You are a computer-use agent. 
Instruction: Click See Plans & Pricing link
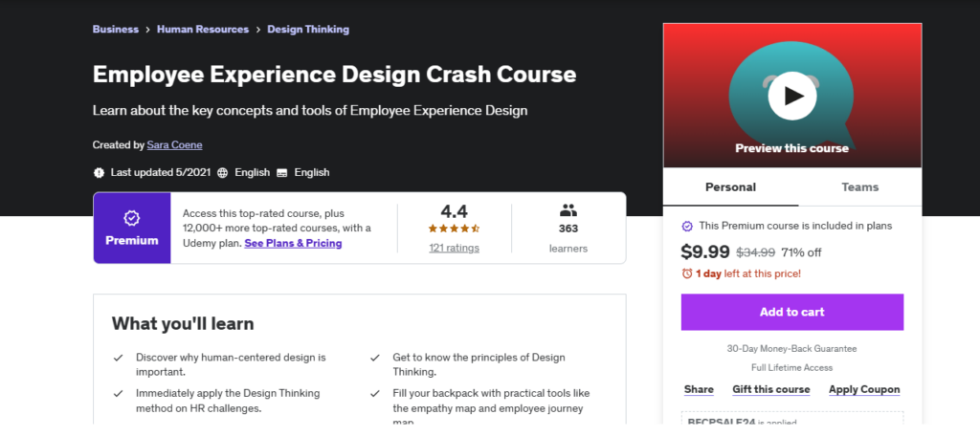[293, 244]
